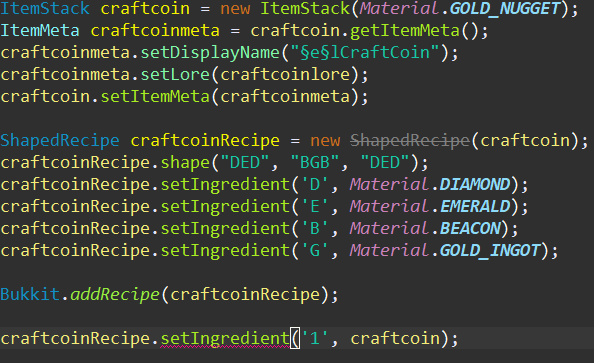Click the 'D' character literal

315,185
